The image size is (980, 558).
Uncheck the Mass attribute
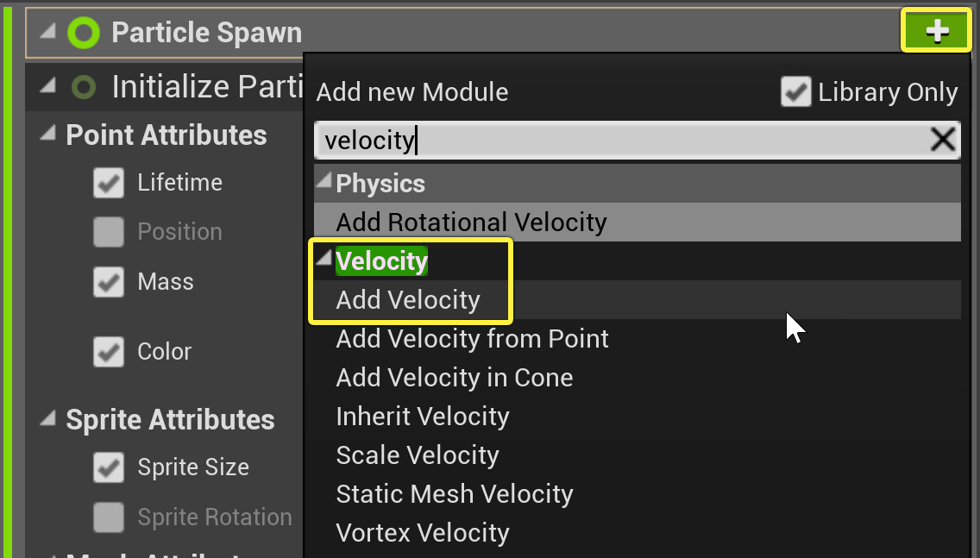(x=109, y=282)
